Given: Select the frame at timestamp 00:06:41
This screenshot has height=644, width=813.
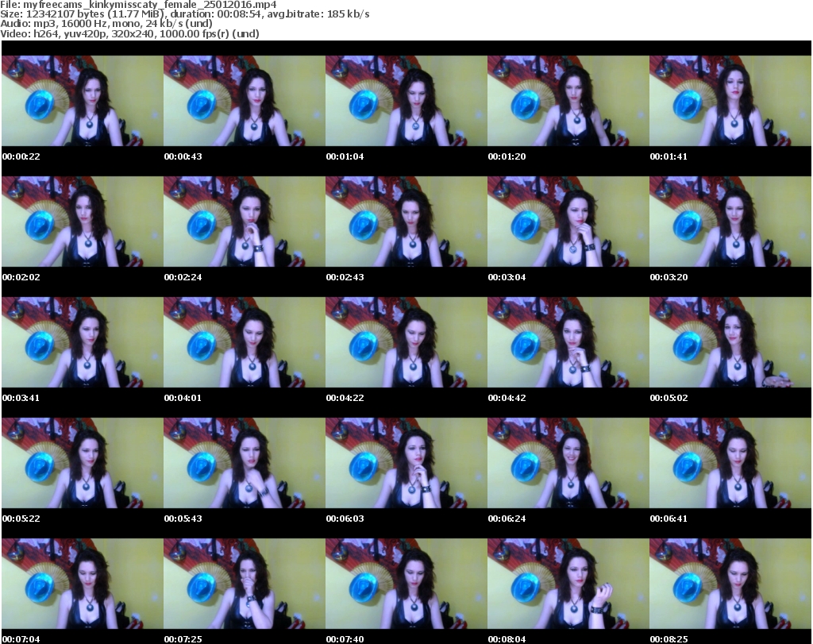Looking at the screenshot, I should tap(730, 463).
